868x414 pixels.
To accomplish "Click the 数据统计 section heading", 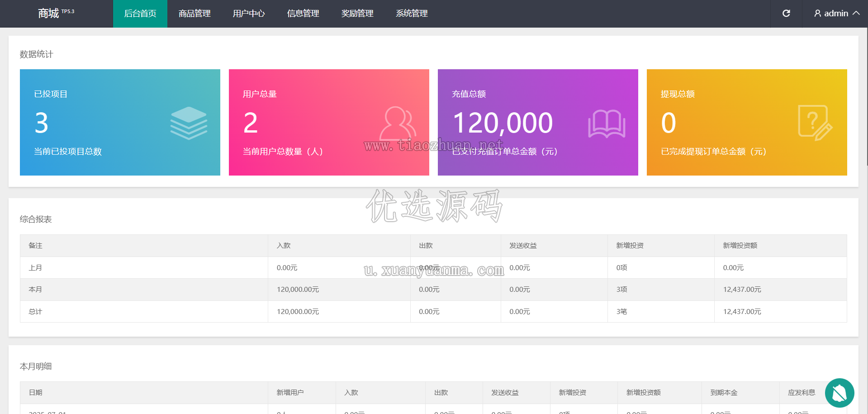I will coord(36,54).
